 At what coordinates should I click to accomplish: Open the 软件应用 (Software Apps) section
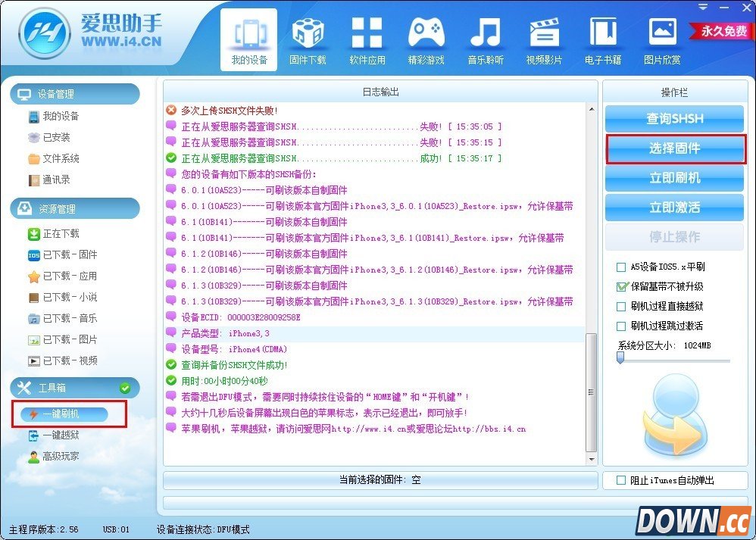367,38
